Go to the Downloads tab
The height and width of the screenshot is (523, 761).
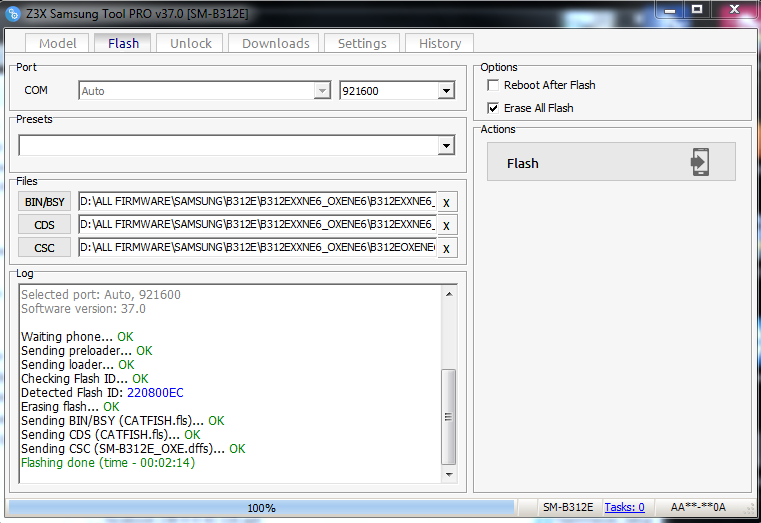[275, 43]
